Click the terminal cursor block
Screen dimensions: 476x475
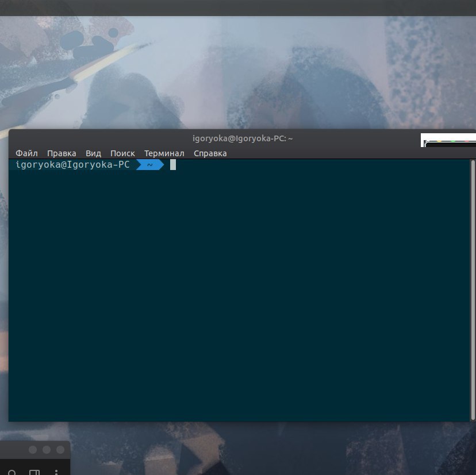coord(172,165)
